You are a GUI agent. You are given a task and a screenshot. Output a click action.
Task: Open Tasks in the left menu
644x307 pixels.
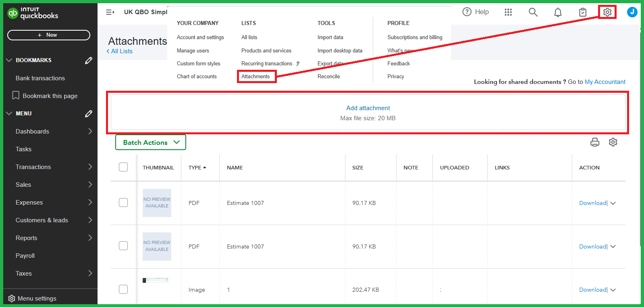click(x=23, y=149)
